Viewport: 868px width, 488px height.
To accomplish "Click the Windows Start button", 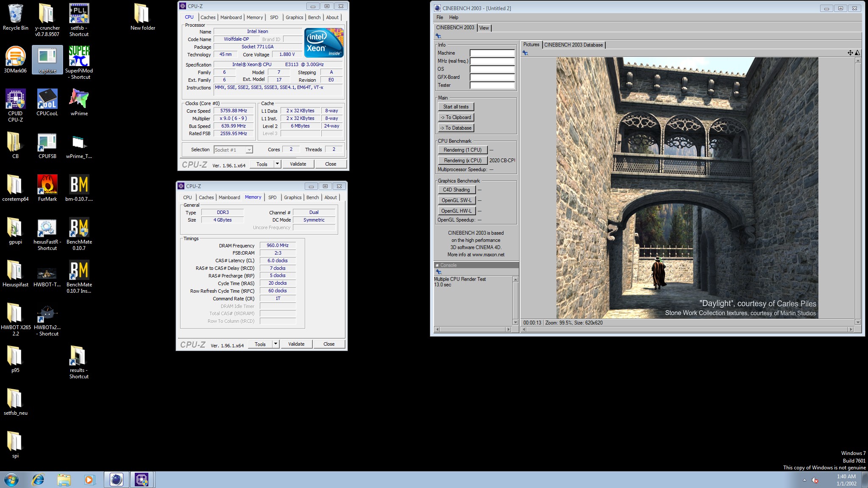I will pos(11,480).
